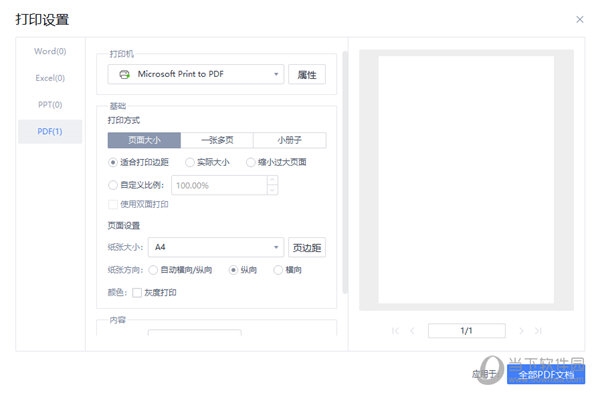Close the 打印设置 dialog
600x399 pixels.
point(580,20)
